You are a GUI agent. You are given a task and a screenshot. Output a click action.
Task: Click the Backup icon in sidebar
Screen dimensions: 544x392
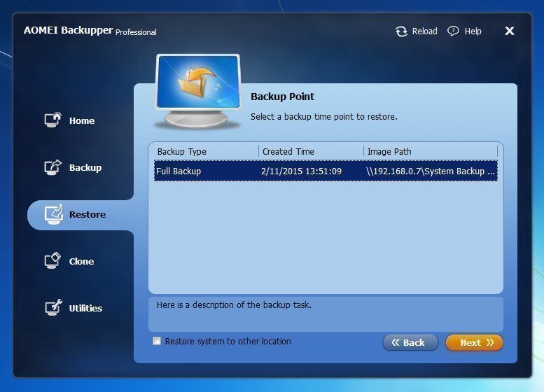tap(53, 167)
